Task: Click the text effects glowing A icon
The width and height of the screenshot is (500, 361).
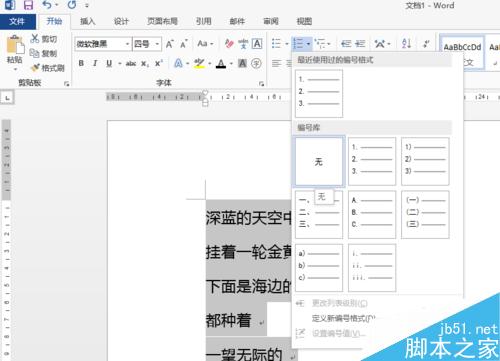Action: (x=178, y=63)
